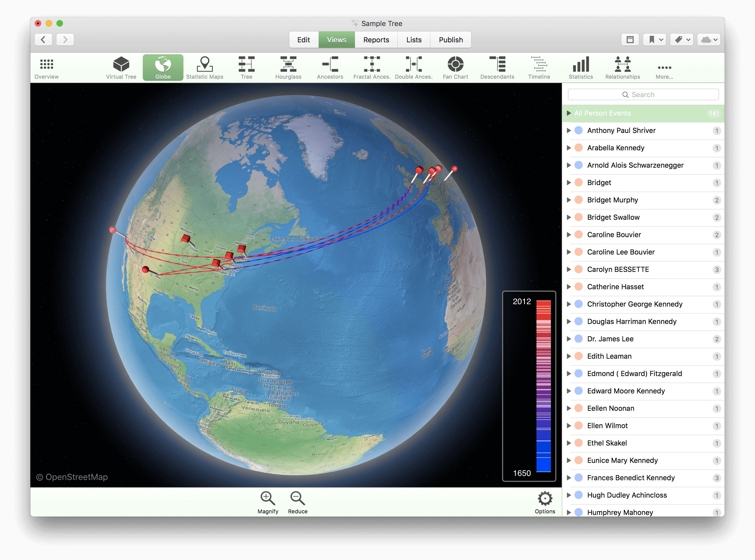Screen dimensions: 755x560
Task: Expand the Carolyn BESSETTE row
Action: pos(569,269)
